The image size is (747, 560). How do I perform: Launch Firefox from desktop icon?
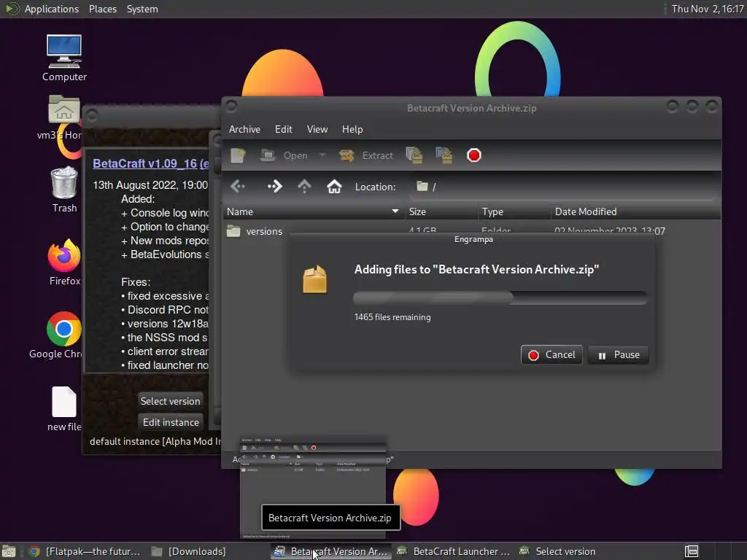(x=64, y=262)
